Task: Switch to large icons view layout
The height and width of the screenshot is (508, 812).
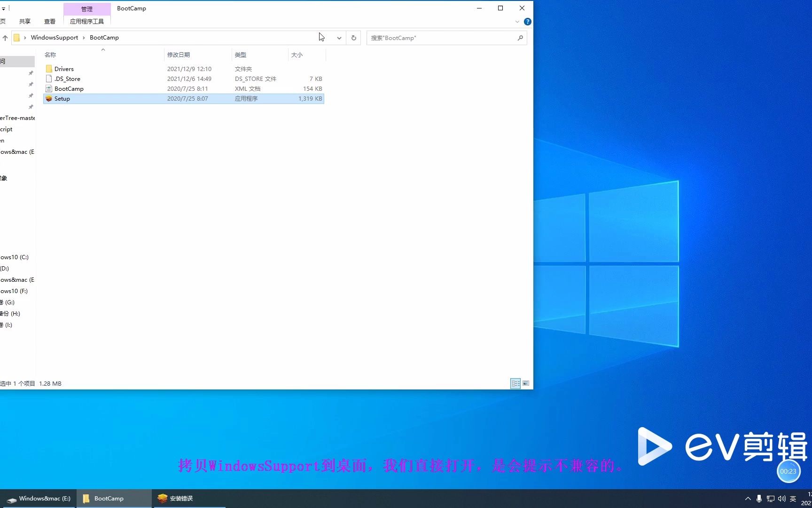Action: [526, 383]
